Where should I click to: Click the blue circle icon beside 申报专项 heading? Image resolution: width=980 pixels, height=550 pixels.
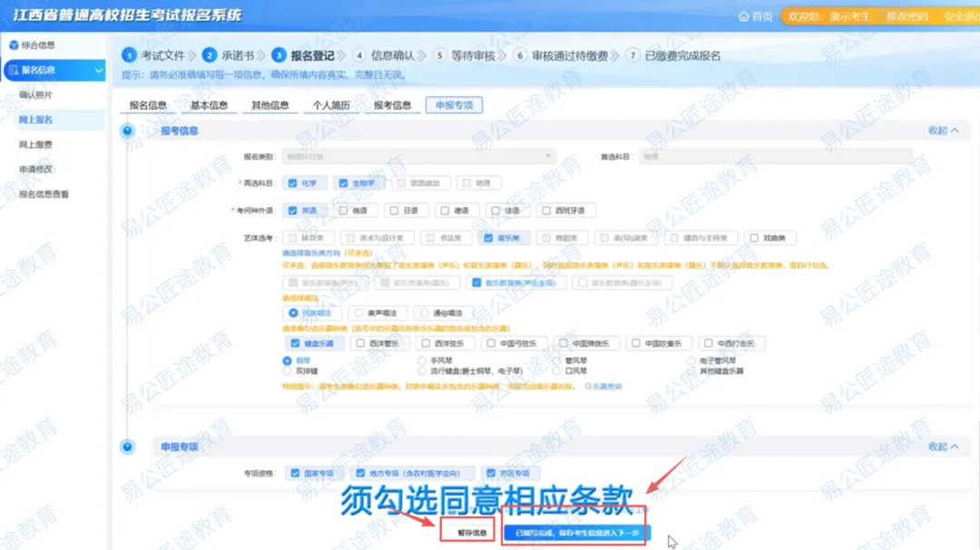coord(128,447)
